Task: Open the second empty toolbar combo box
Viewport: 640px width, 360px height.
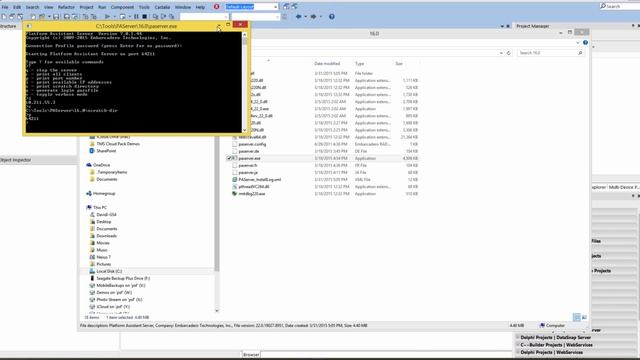Action: click(255, 17)
